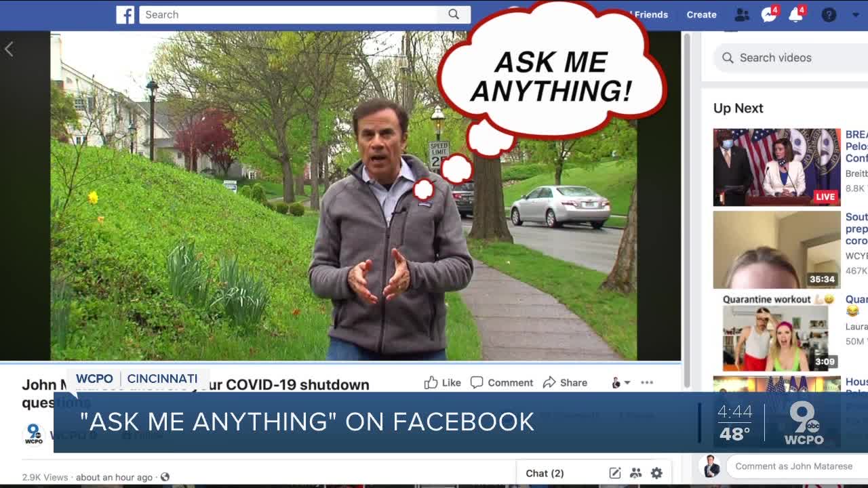This screenshot has height=488, width=868.
Task: Open the profile selector dropdown beside Share
Action: tap(620, 382)
